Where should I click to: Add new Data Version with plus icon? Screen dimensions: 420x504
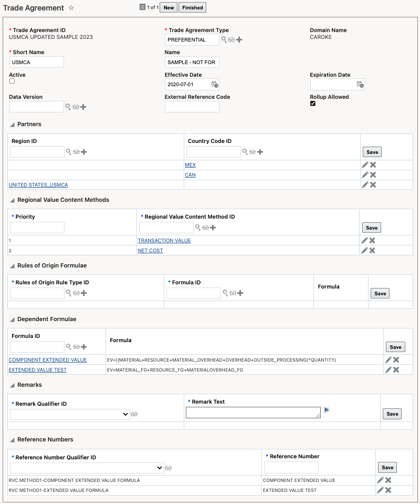click(x=83, y=107)
